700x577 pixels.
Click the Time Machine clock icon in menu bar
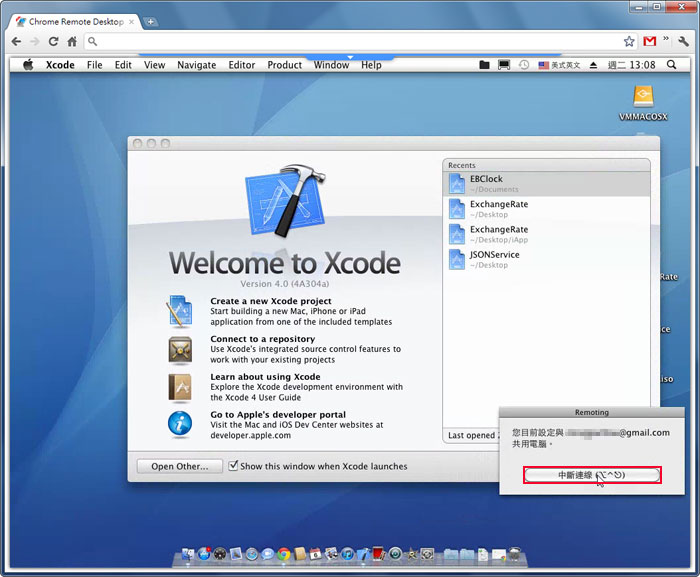coord(524,65)
